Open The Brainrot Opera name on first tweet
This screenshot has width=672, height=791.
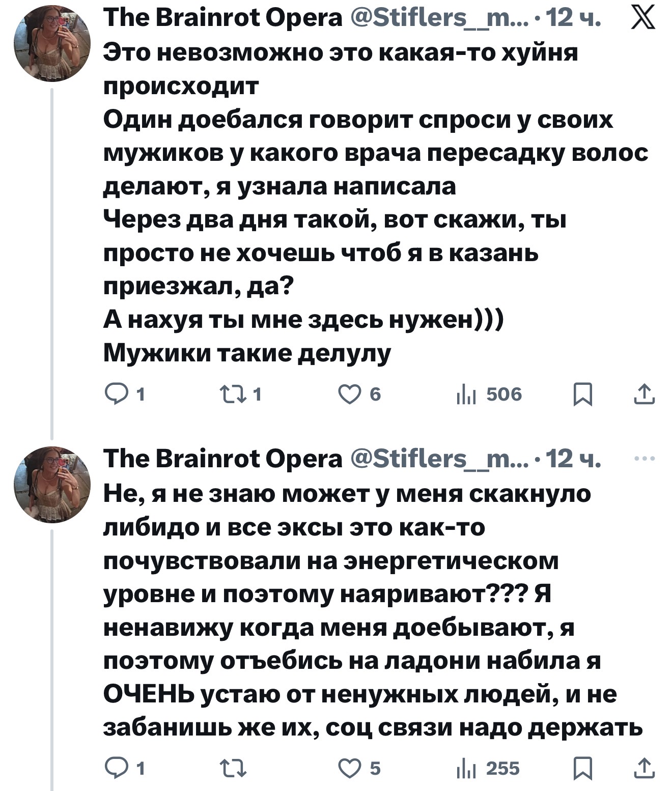[222, 18]
